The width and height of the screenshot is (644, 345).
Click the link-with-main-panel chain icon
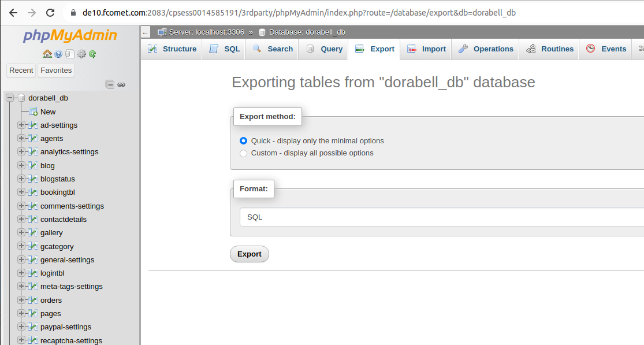point(121,84)
